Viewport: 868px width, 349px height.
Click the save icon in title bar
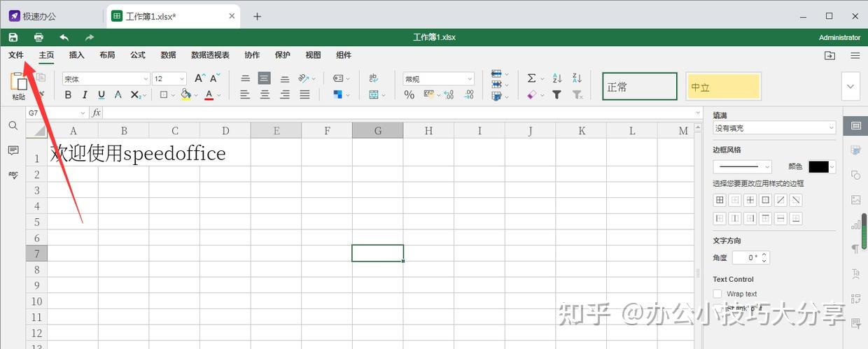[13, 37]
